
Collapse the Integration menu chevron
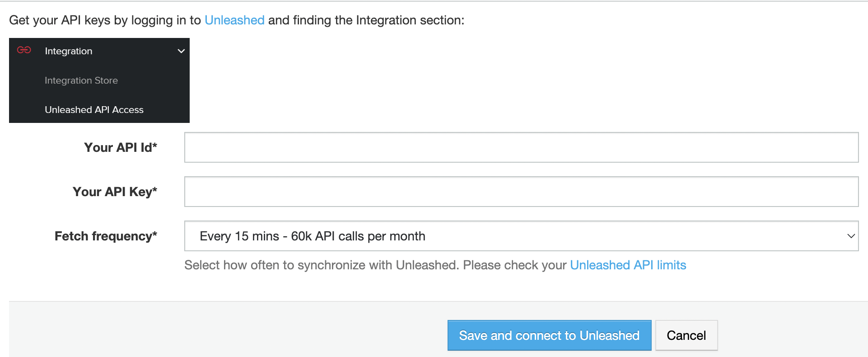point(181,51)
